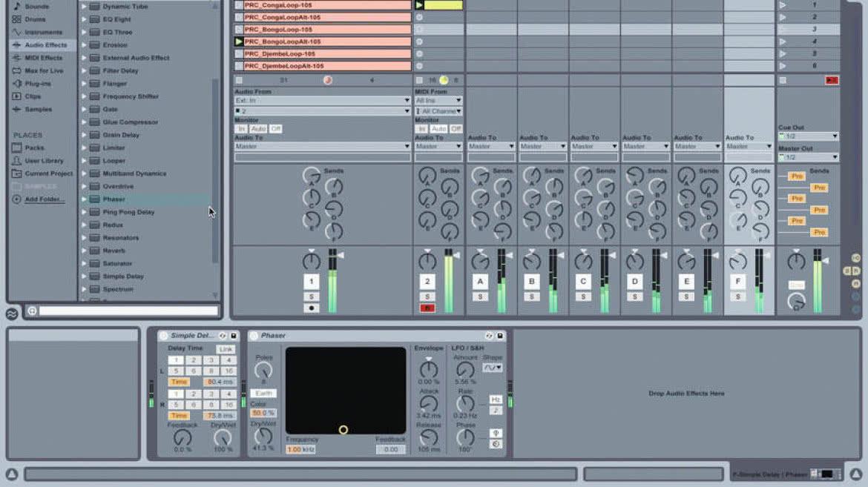Image resolution: width=868 pixels, height=487 pixels.
Task: Click the Phaser Frequency value field
Action: [x=300, y=449]
